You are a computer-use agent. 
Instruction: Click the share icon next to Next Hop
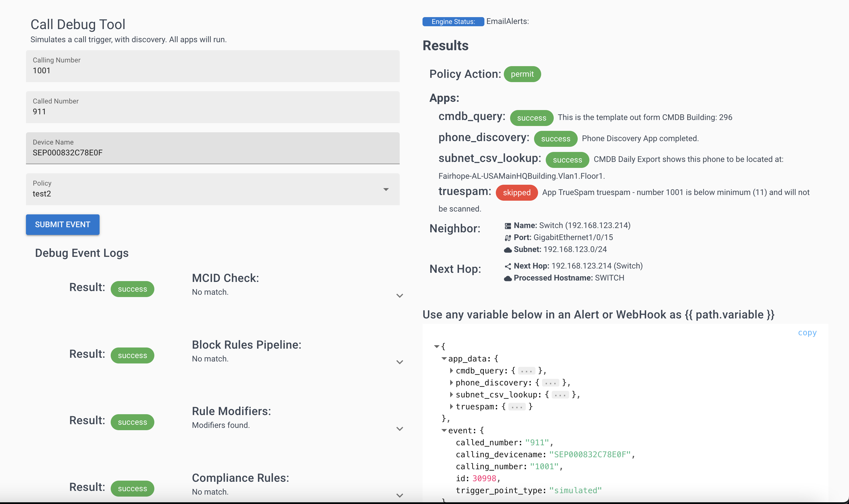(x=508, y=266)
